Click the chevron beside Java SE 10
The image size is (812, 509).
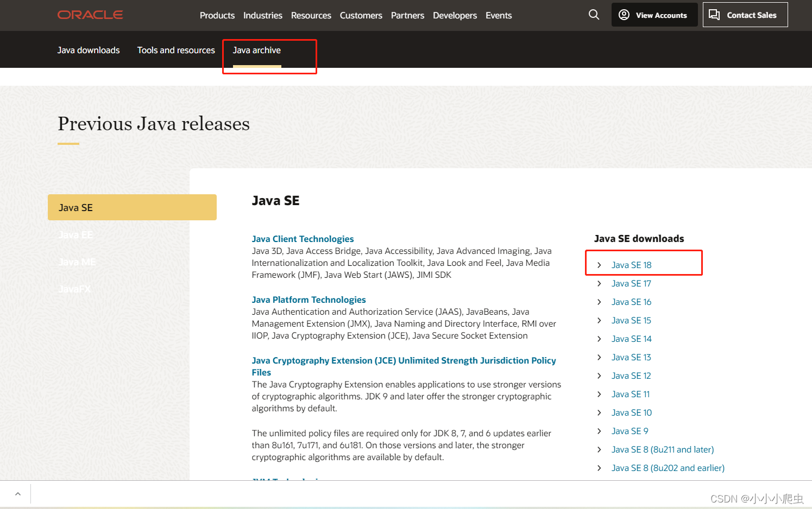[x=599, y=412]
